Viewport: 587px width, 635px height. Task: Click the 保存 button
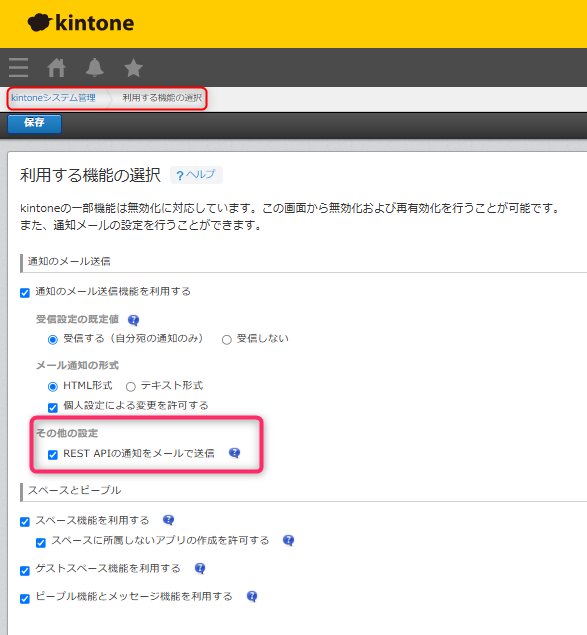[34, 124]
